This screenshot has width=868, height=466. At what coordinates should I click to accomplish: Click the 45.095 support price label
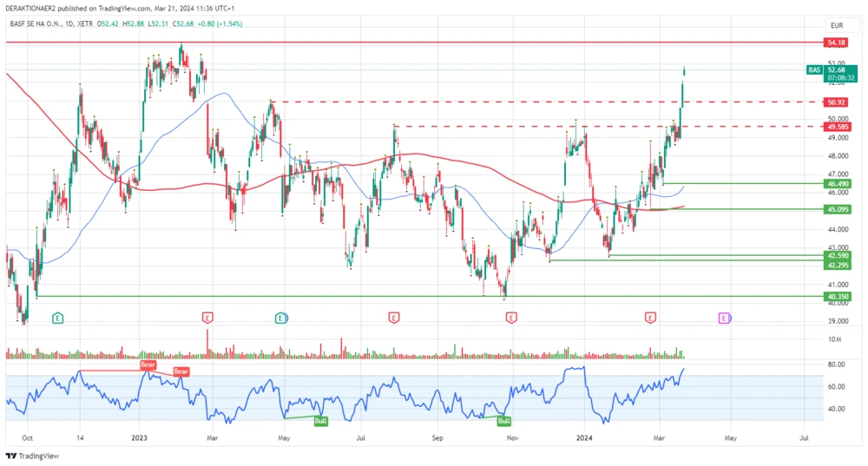tap(838, 209)
